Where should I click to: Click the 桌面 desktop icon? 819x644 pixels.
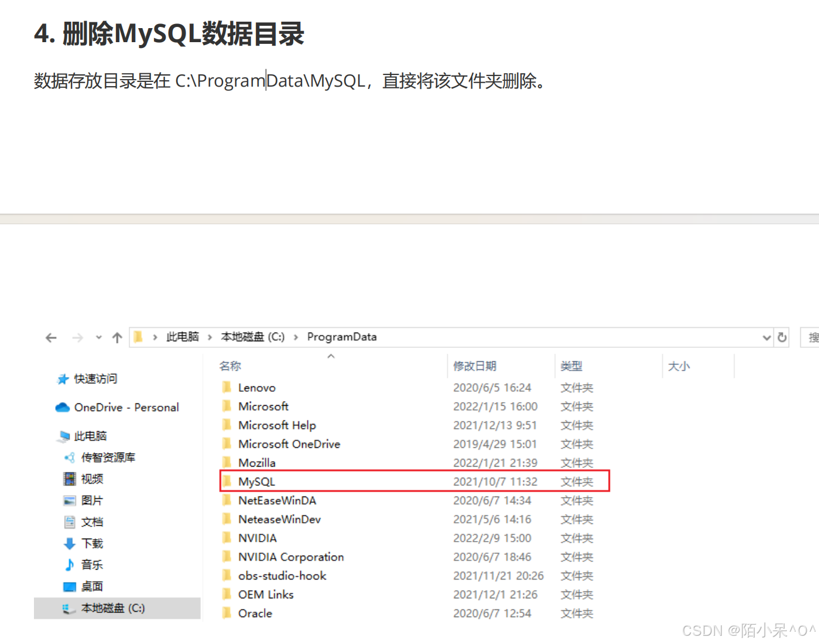pyautogui.click(x=70, y=587)
